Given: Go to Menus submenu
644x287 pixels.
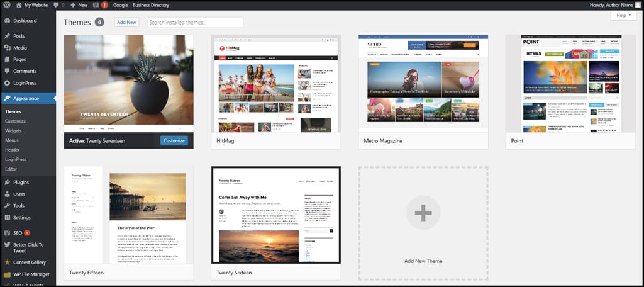Looking at the screenshot, I should pyautogui.click(x=12, y=140).
